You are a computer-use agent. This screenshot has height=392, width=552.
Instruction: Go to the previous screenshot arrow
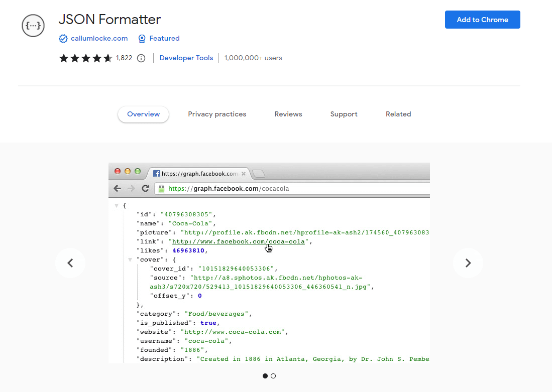[70, 263]
